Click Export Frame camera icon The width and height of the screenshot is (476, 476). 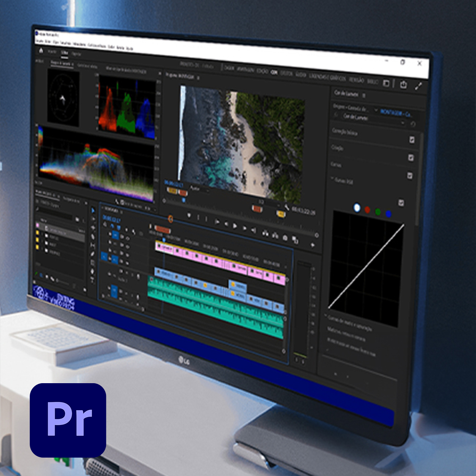point(285,238)
